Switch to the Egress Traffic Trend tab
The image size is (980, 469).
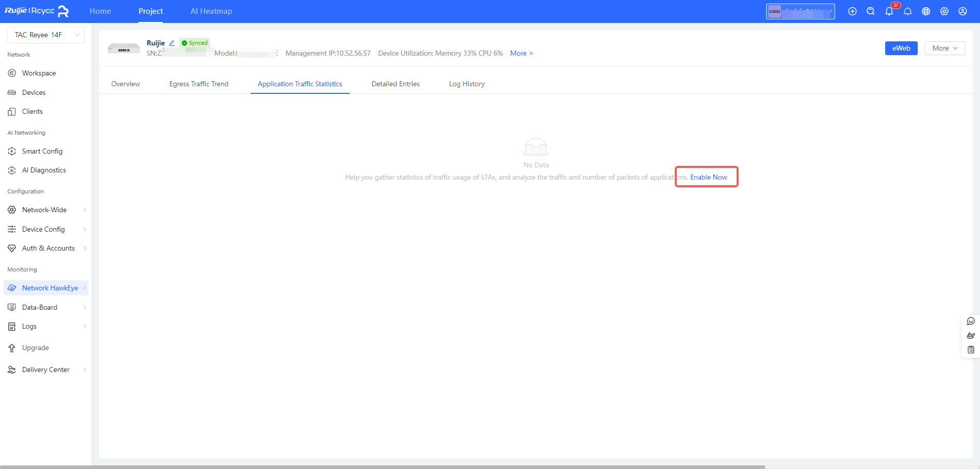199,84
